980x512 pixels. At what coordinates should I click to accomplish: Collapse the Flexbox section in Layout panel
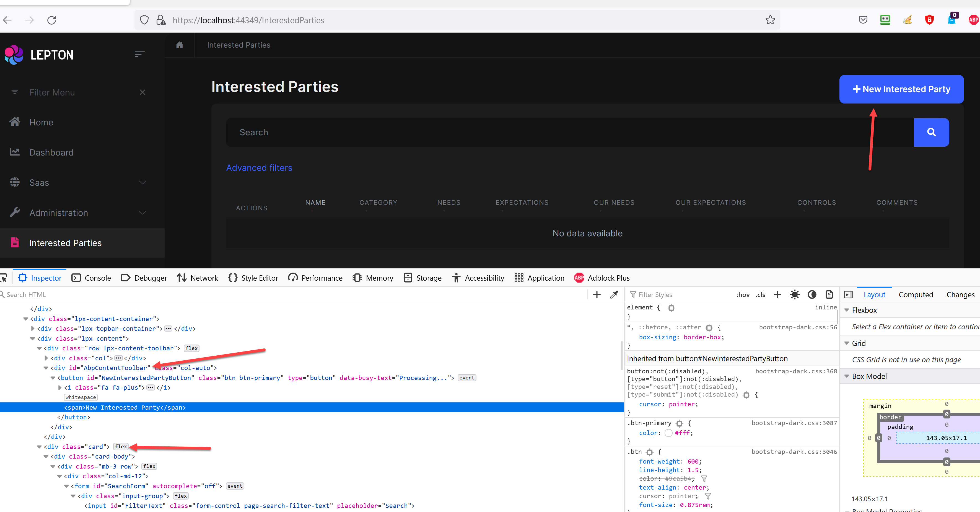pos(847,310)
